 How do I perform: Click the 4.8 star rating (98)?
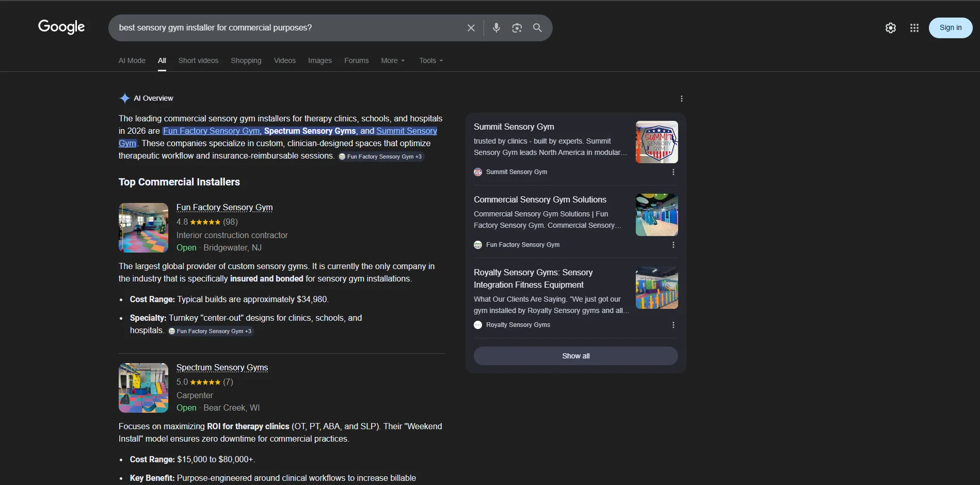207,222
